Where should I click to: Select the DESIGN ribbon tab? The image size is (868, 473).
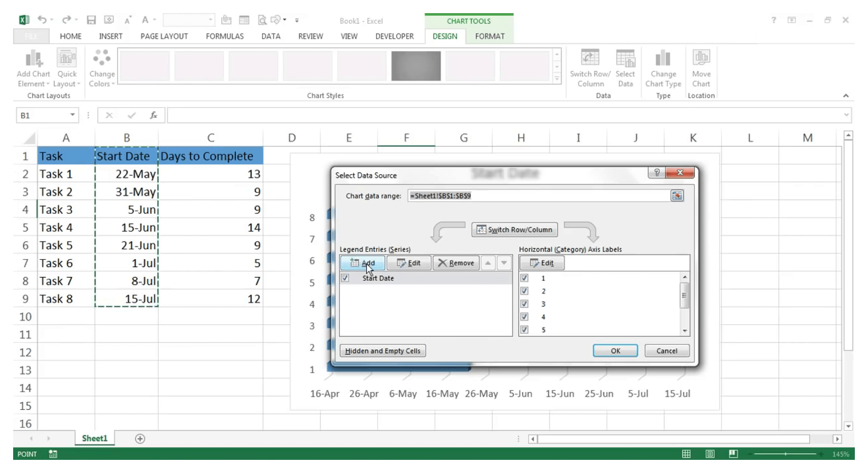tap(445, 36)
